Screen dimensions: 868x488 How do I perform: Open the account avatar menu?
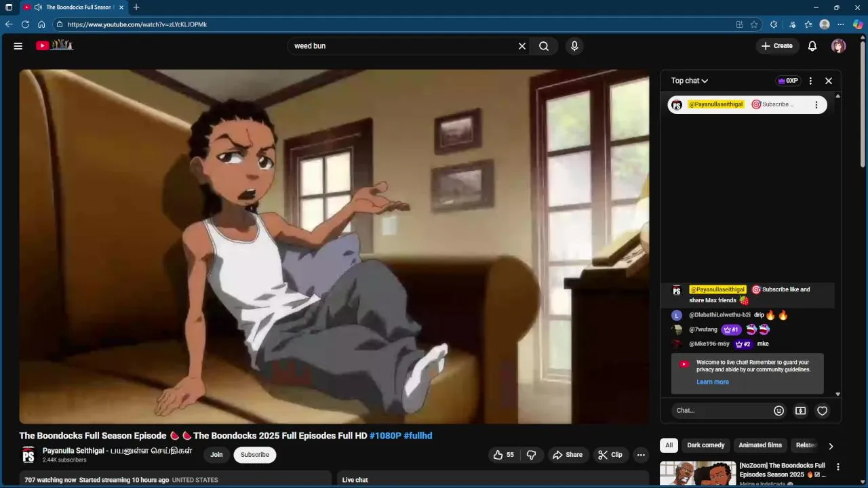click(x=839, y=46)
